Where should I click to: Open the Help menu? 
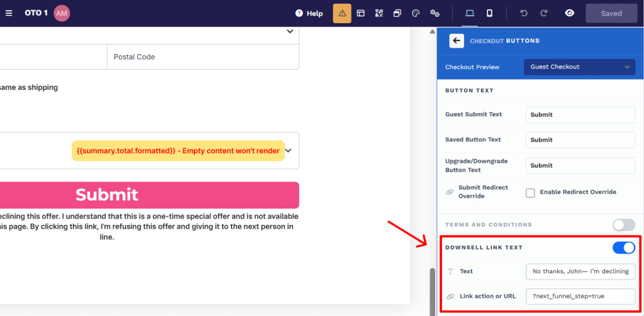pyautogui.click(x=309, y=14)
